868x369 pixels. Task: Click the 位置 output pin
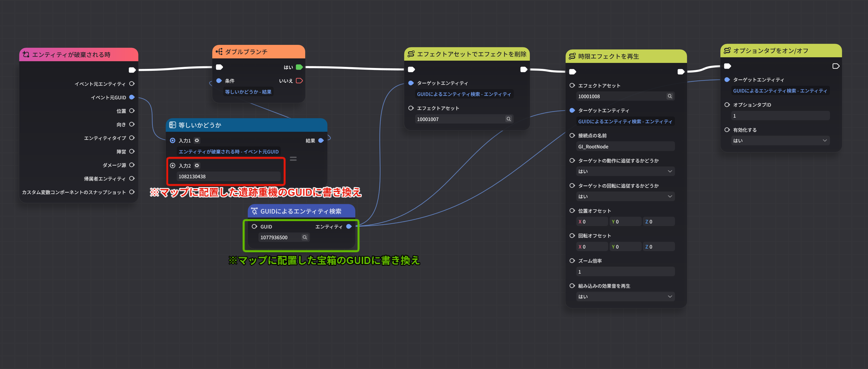(x=132, y=111)
